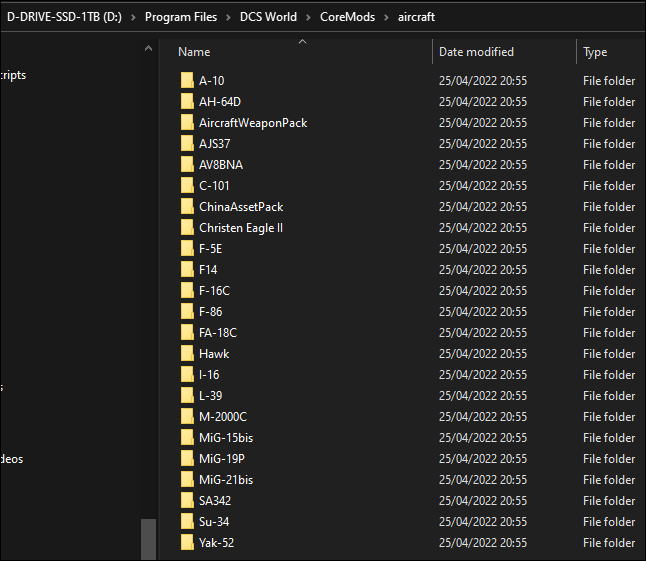Click the File folder type of F14 row
Screen dimensions: 646x561
(x=609, y=270)
